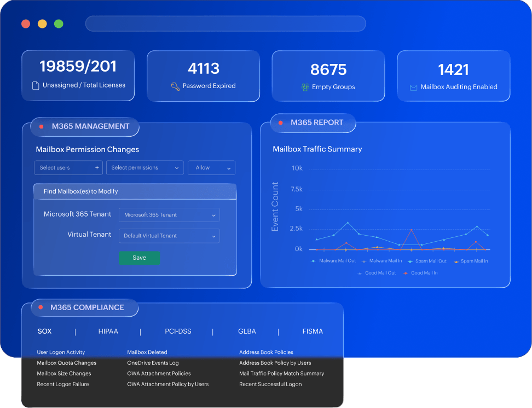Click the Empty Groups people icon
This screenshot has height=408, width=532.
coord(305,87)
